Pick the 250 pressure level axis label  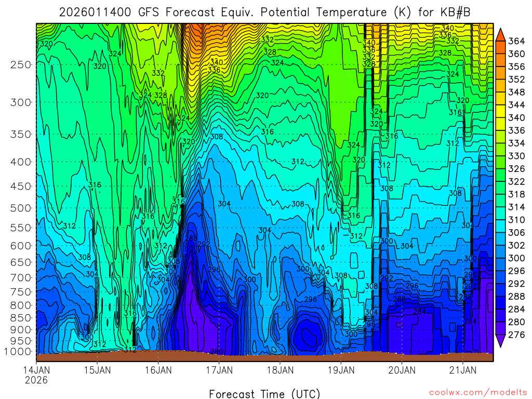pyautogui.click(x=21, y=64)
